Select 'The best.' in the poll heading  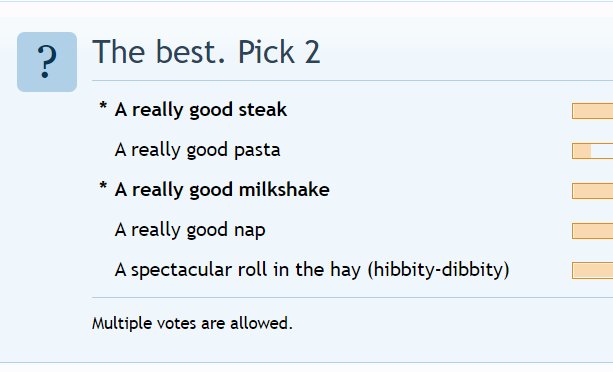[x=159, y=52]
